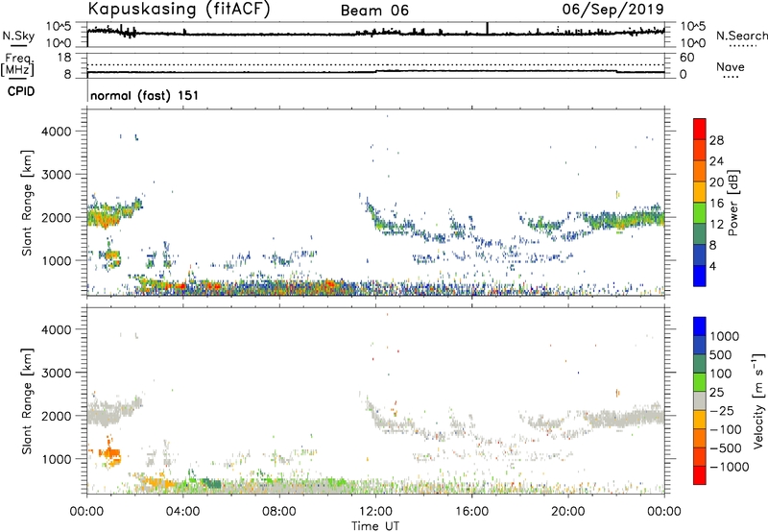Pick the yellow-orange segment of Power color bar
The height and width of the screenshot is (532, 768).
tap(700, 192)
